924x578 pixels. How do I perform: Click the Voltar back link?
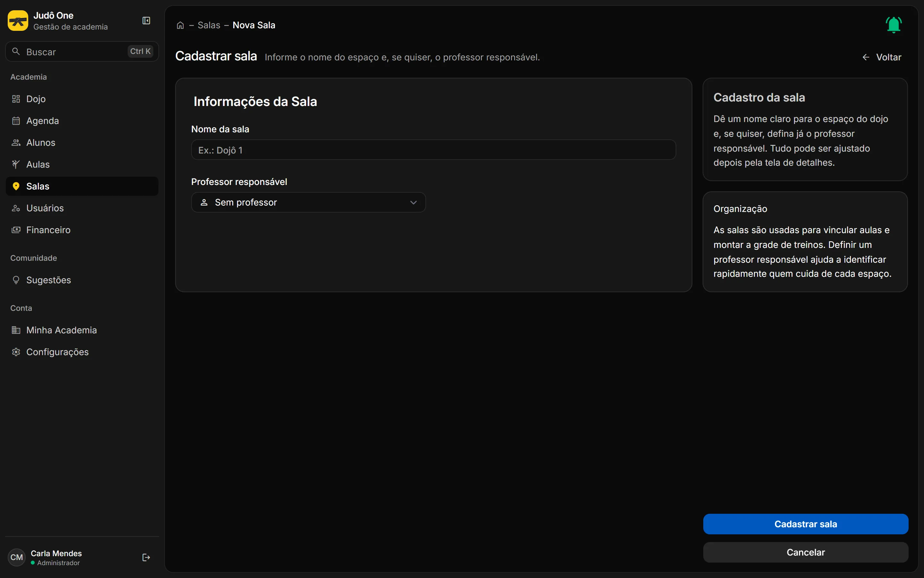point(882,57)
